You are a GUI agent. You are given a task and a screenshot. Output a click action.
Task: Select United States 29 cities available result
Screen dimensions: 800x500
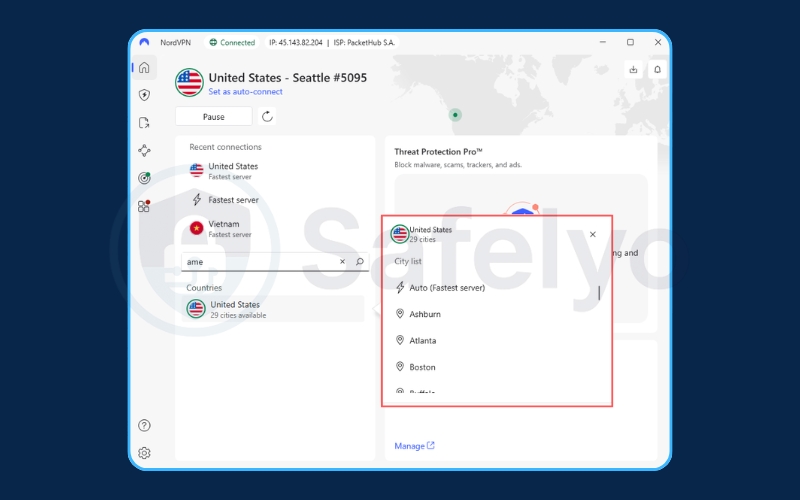pos(273,309)
